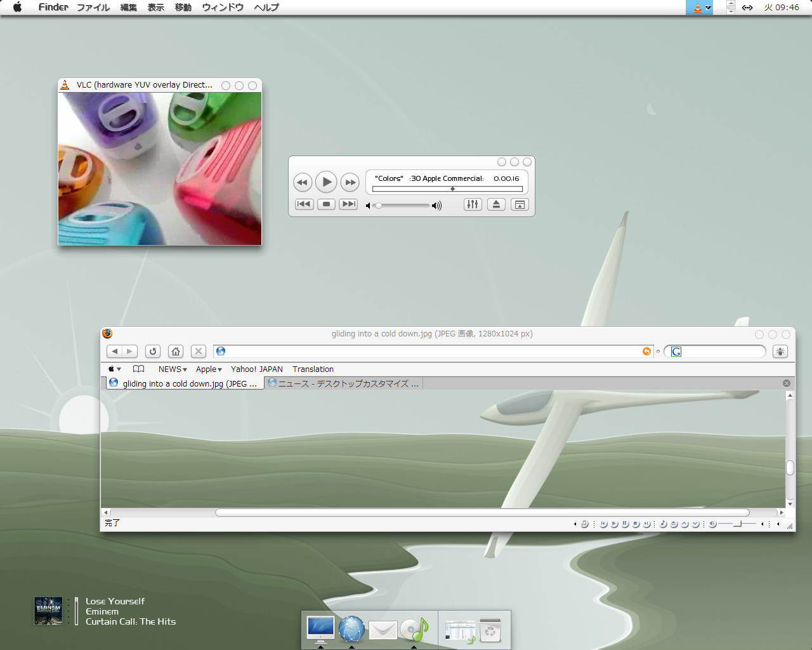Open the bookmarks book icon
This screenshot has width=812, height=650.
138,369
